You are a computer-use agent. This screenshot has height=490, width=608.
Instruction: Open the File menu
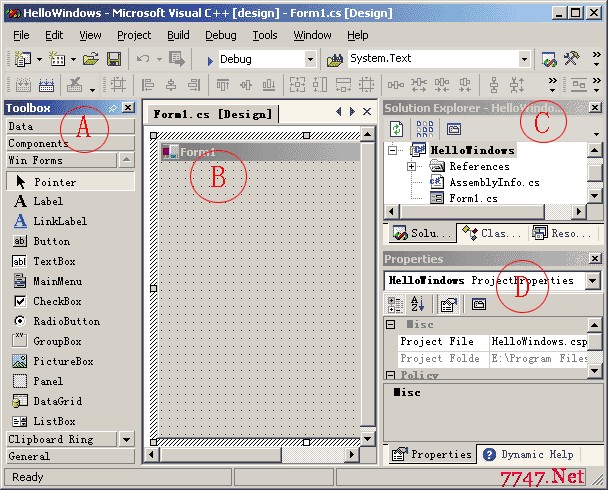coord(21,35)
